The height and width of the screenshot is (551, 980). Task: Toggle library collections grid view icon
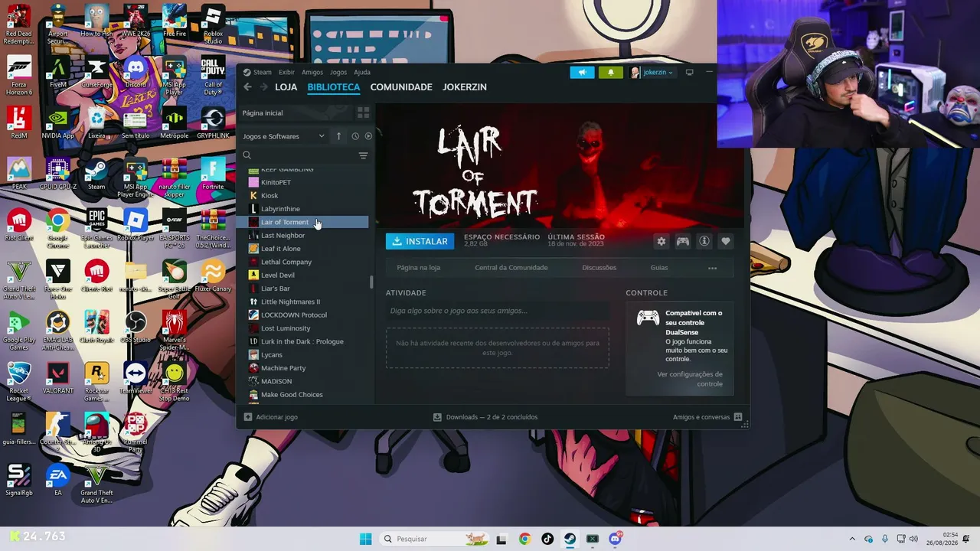click(x=363, y=112)
